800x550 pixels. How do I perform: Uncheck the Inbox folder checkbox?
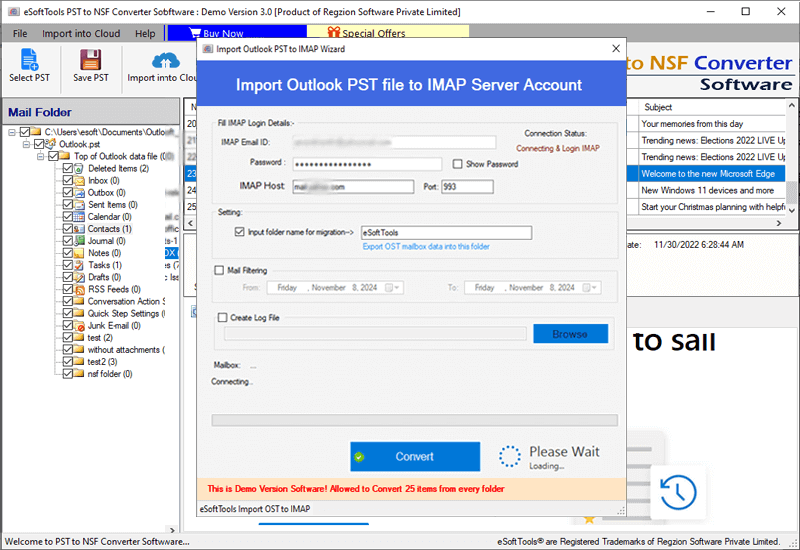coord(67,181)
